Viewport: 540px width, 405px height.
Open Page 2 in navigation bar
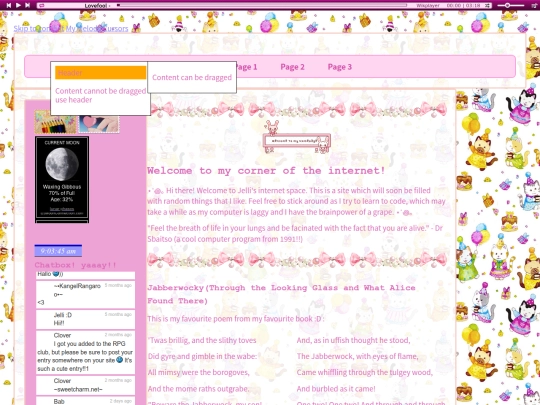click(x=292, y=67)
